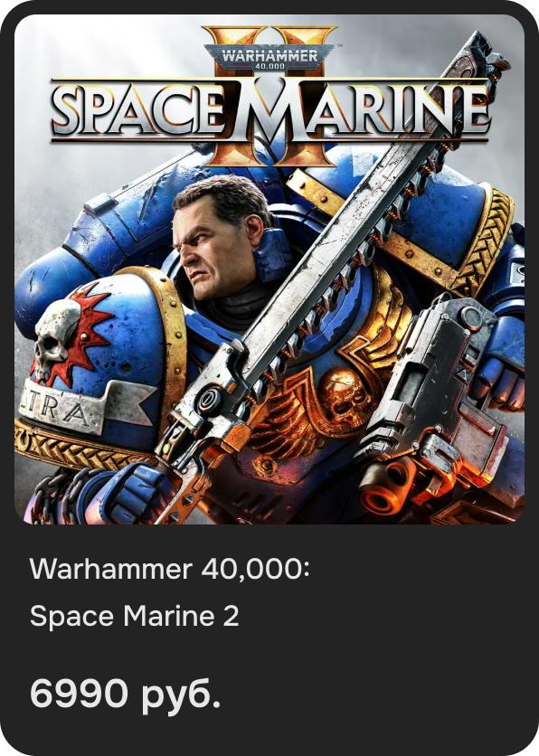Select the "Warhammer 40,000:" product title line

[x=169, y=570]
